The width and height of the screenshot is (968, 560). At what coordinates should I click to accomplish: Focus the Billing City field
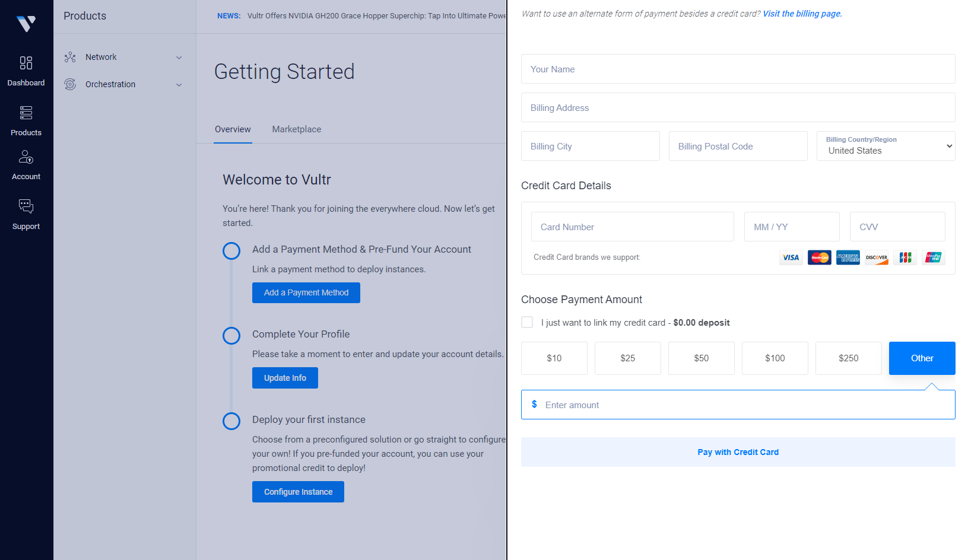point(591,146)
